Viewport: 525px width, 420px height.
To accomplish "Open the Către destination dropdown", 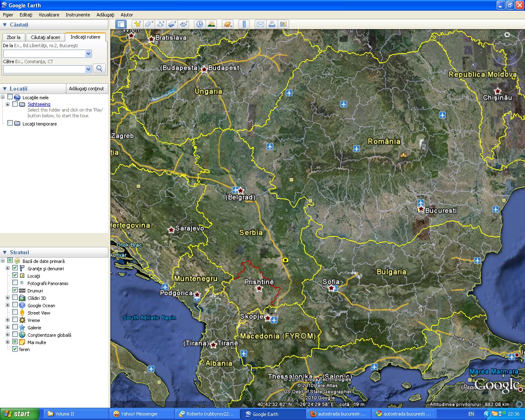I will [x=88, y=69].
